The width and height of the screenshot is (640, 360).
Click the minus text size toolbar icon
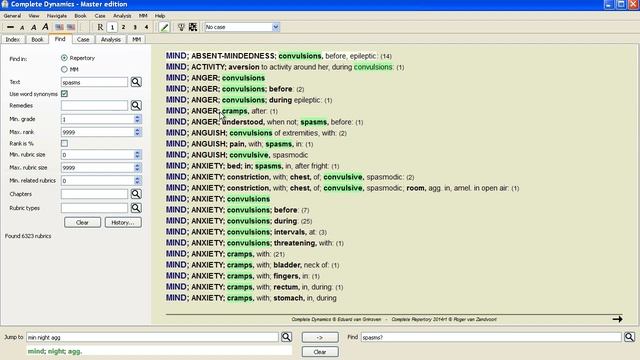(11, 27)
